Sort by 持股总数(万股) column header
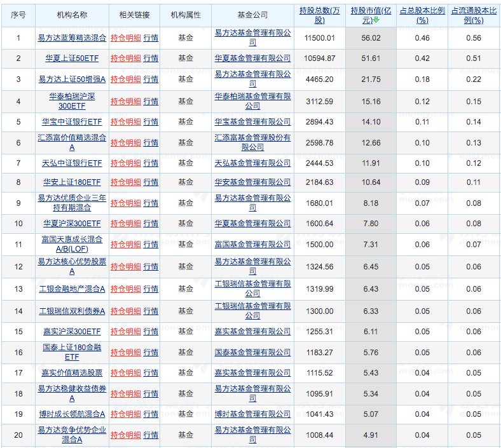 [x=320, y=15]
